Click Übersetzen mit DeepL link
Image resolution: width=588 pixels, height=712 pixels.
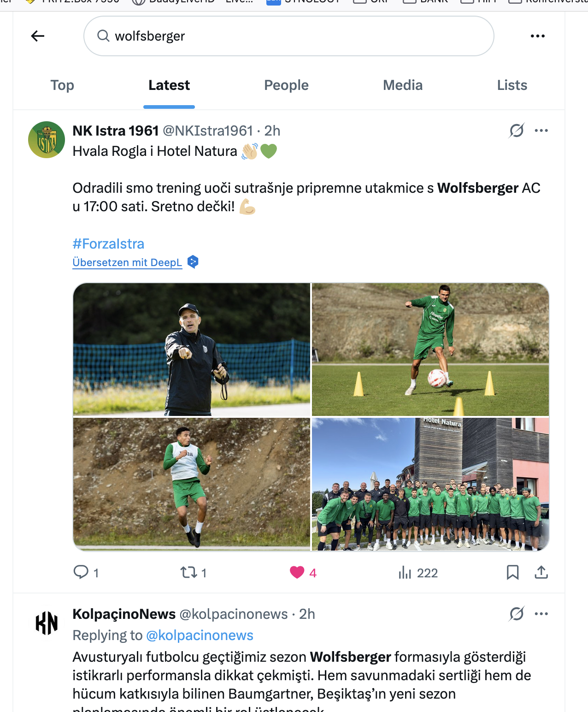coord(127,262)
